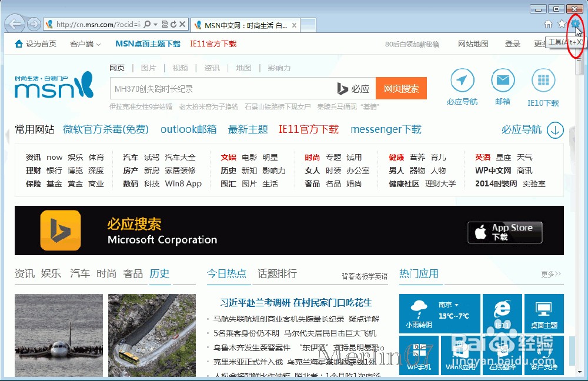
Task: Switch to the 历史 news tab
Action: coord(159,273)
